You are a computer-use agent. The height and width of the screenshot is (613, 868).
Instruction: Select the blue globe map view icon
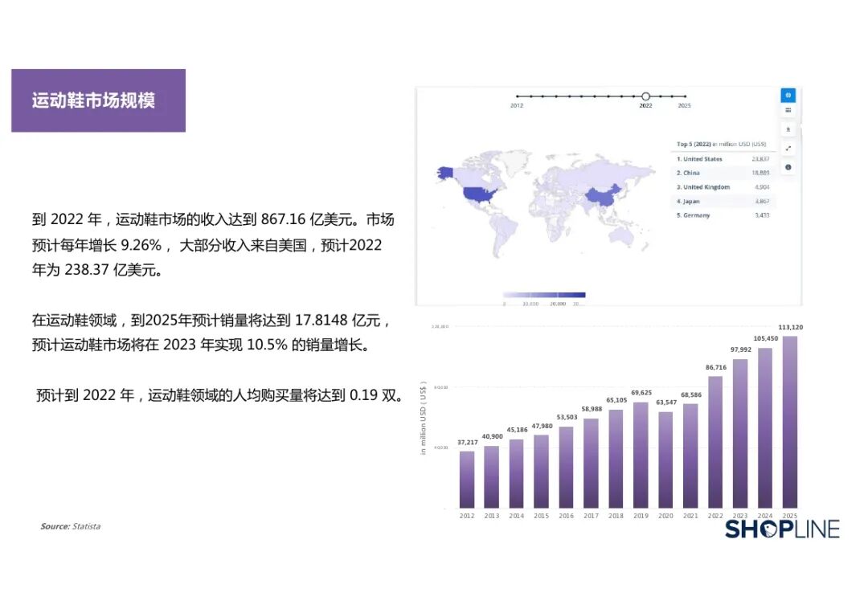coord(788,95)
